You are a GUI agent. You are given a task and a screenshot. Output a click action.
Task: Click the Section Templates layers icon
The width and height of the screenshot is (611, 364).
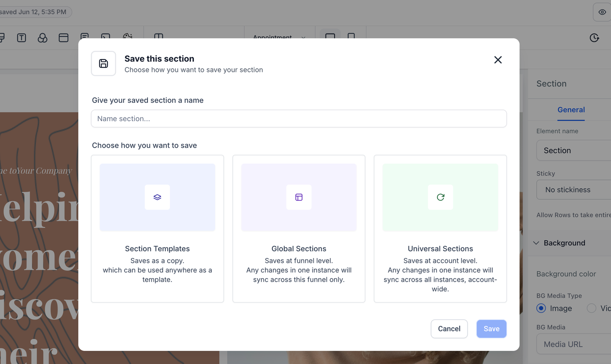click(x=157, y=197)
